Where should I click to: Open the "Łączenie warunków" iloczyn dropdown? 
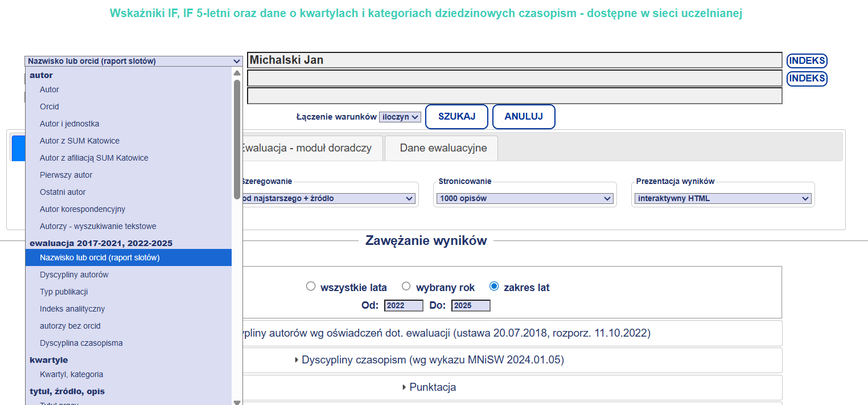coord(401,117)
